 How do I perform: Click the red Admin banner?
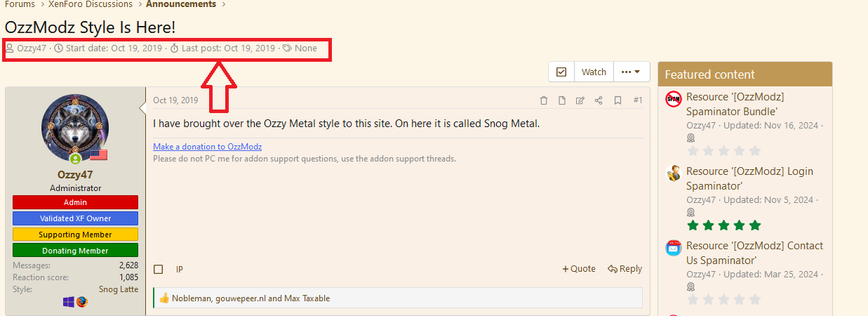click(x=75, y=202)
